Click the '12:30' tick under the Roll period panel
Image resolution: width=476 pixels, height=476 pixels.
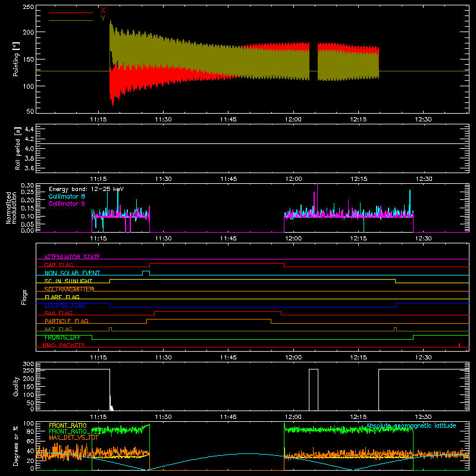click(x=424, y=179)
